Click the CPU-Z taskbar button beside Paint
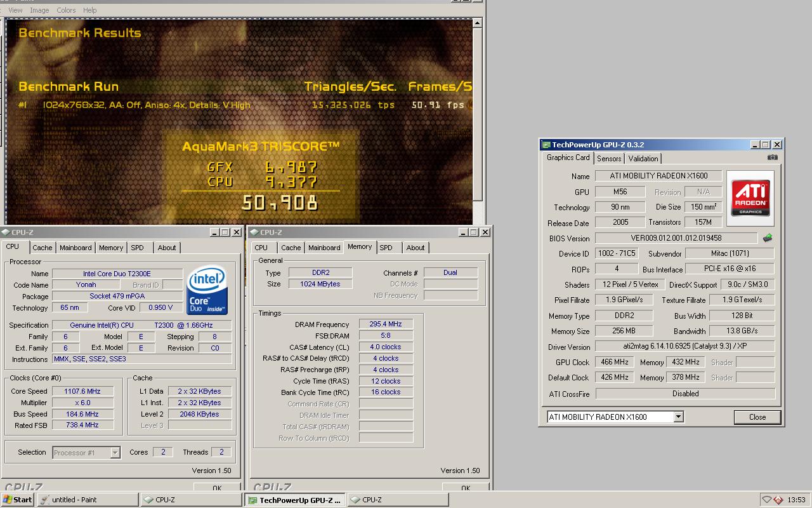Image resolution: width=812 pixels, height=508 pixels. click(191, 500)
